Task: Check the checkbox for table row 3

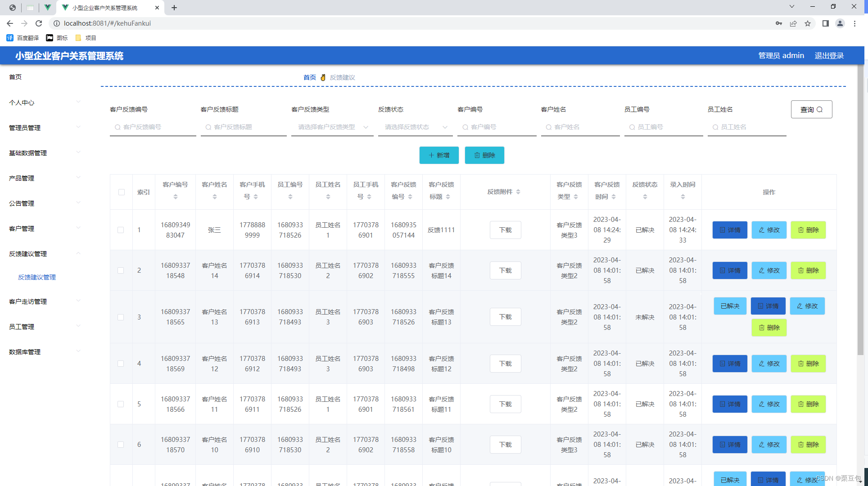Action: 121,317
